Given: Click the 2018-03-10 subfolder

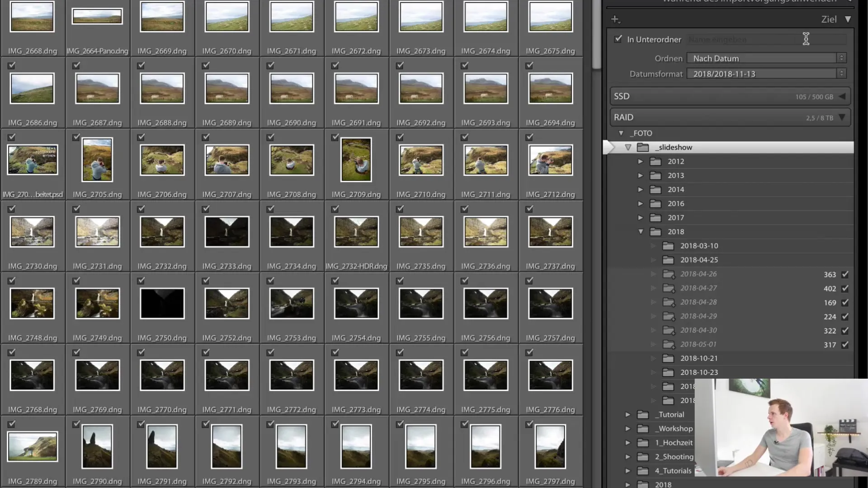Looking at the screenshot, I should [x=699, y=245].
